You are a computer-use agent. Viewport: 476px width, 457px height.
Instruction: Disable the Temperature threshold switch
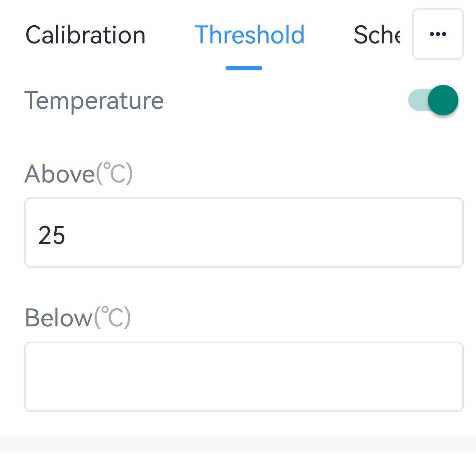tap(433, 100)
